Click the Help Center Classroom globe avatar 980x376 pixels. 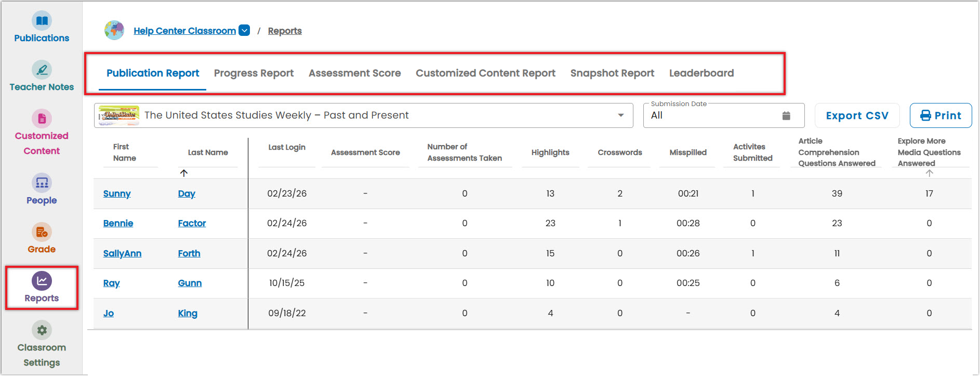[x=114, y=31]
